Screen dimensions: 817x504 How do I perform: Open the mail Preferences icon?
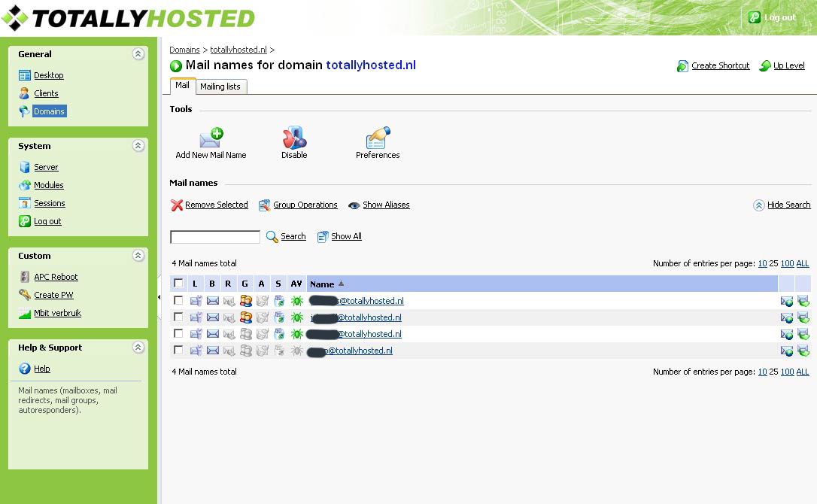click(378, 139)
